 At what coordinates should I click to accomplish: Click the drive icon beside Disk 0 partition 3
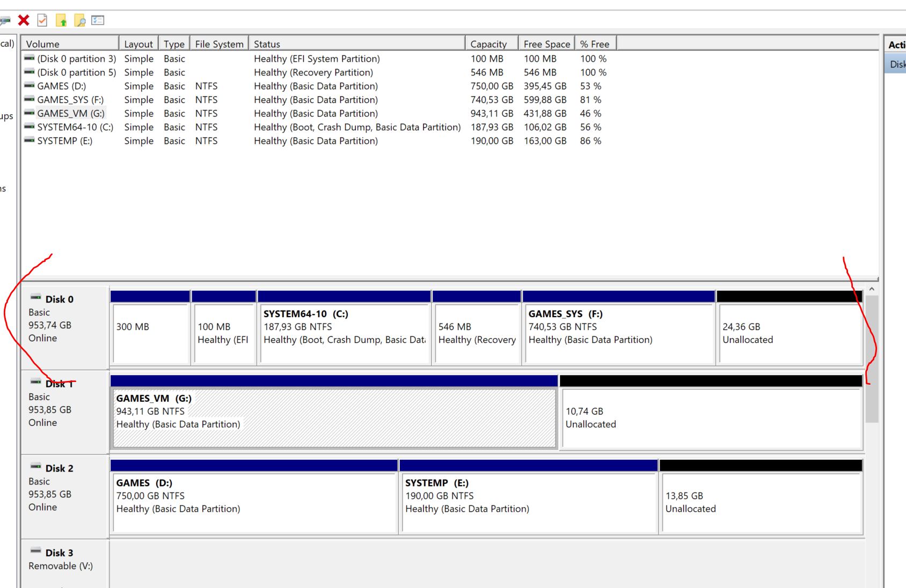30,58
